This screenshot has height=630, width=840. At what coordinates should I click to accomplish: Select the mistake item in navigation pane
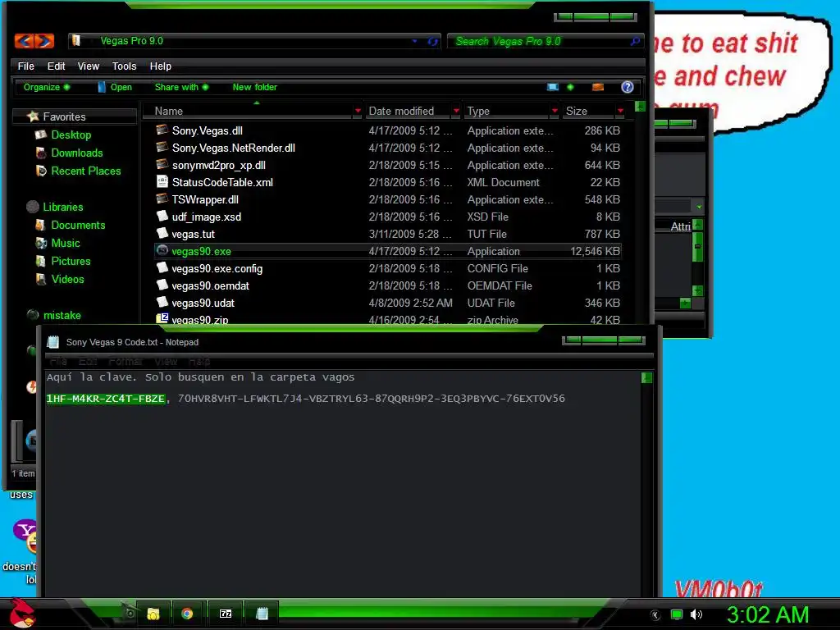(x=62, y=316)
